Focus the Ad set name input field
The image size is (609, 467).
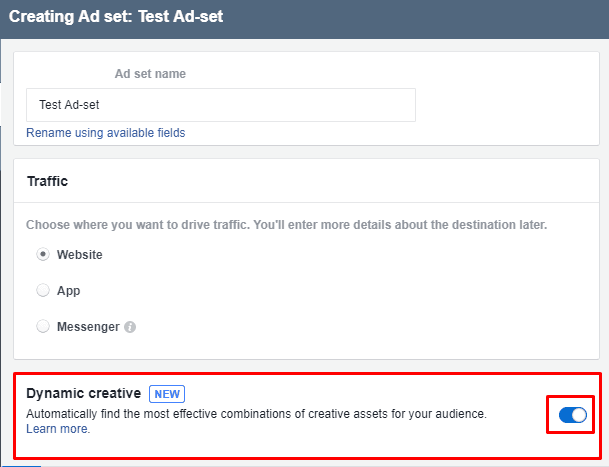pyautogui.click(x=221, y=105)
